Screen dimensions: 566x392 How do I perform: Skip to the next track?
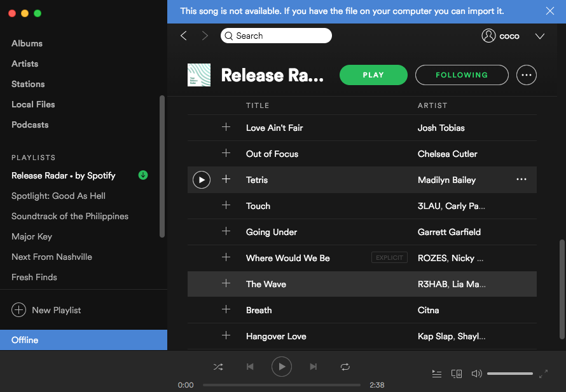314,367
